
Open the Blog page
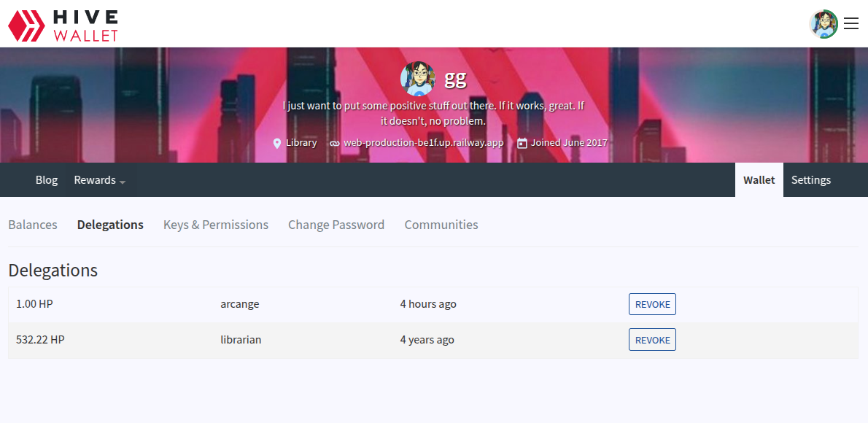click(47, 180)
